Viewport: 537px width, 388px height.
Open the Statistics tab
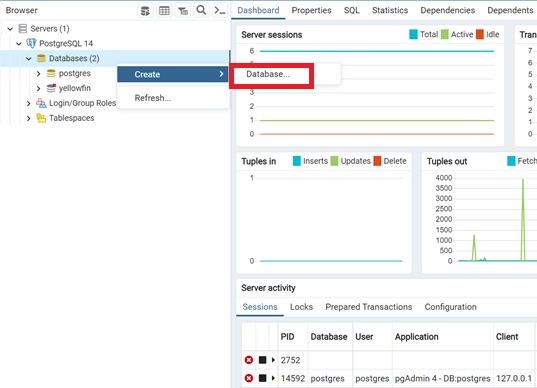coord(390,10)
